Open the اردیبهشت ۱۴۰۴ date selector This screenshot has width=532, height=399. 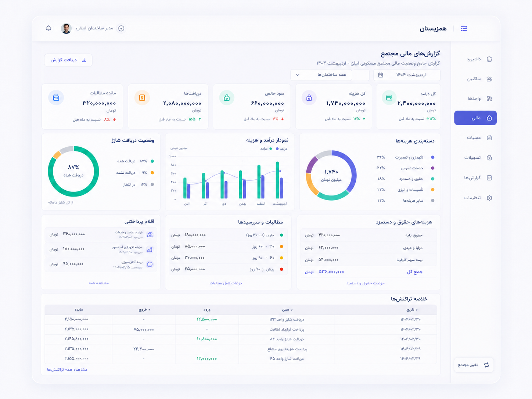click(407, 75)
